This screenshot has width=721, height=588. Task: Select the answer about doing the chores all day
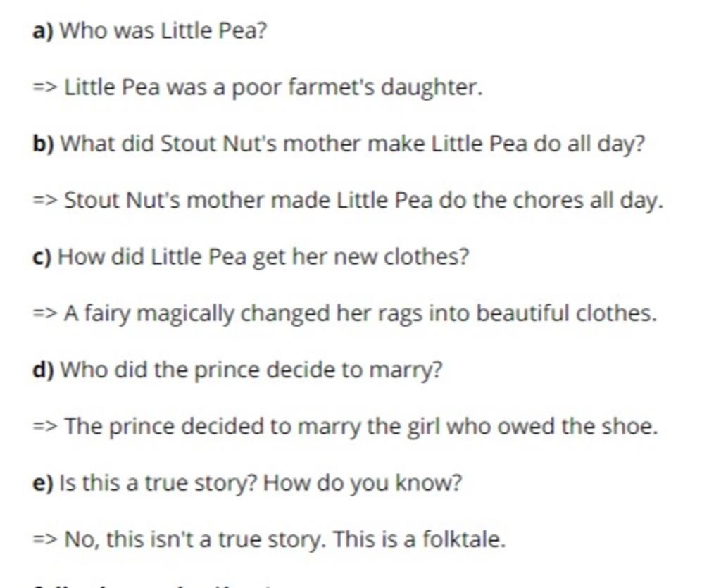pos(363,201)
